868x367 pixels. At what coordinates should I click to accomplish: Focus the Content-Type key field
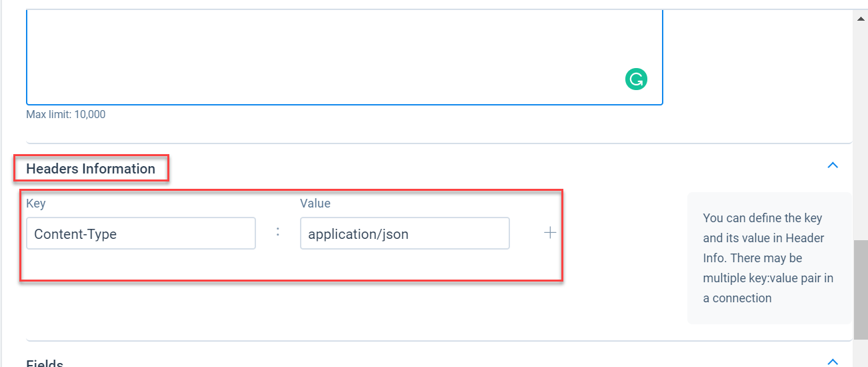tap(141, 234)
